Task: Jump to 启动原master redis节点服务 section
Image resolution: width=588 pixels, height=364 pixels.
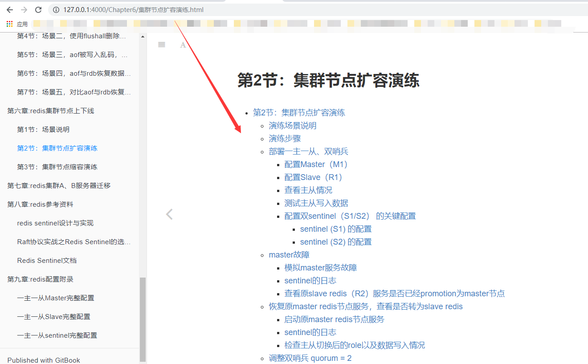Action: [x=335, y=319]
